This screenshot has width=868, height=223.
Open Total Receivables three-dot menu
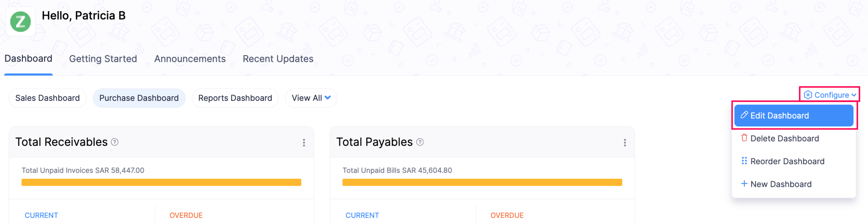(304, 143)
